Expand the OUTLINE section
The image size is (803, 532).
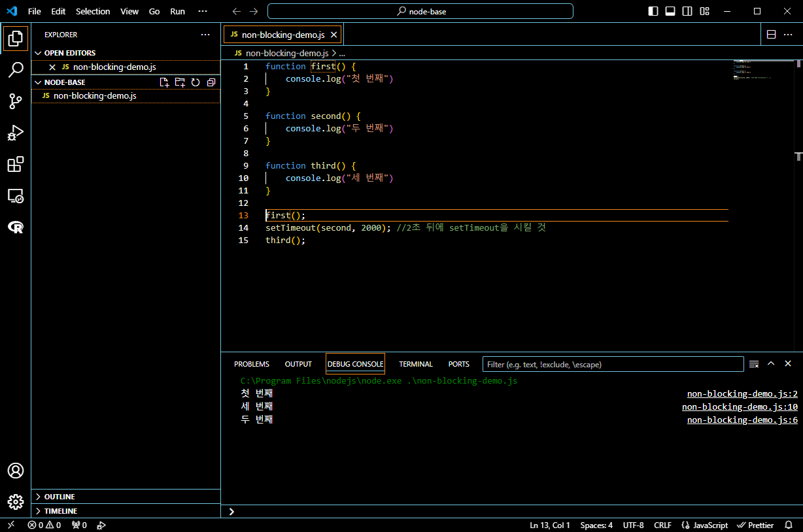126,497
